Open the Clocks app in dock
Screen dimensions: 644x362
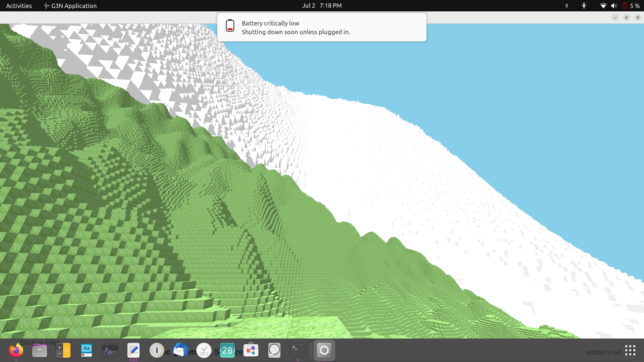click(204, 351)
